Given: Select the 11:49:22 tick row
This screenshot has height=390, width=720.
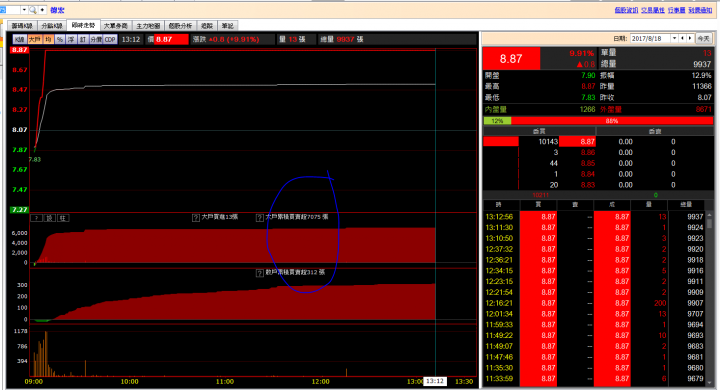Looking at the screenshot, I should pyautogui.click(x=594, y=336).
